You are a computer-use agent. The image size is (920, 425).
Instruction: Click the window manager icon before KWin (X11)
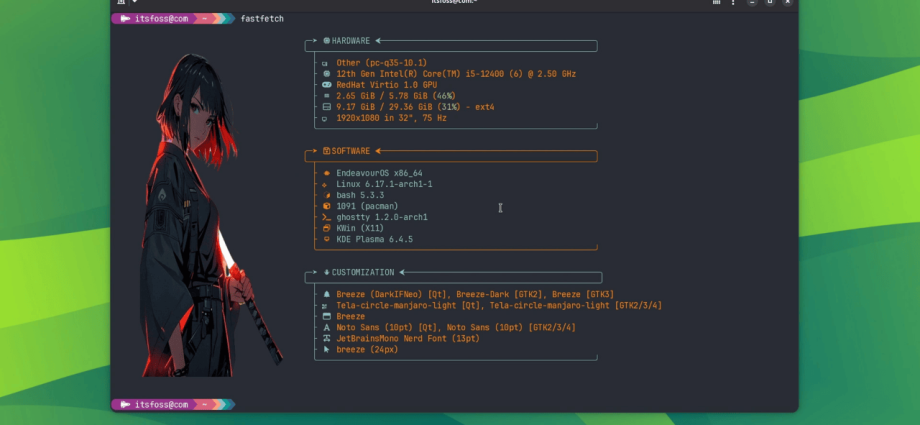(327, 228)
